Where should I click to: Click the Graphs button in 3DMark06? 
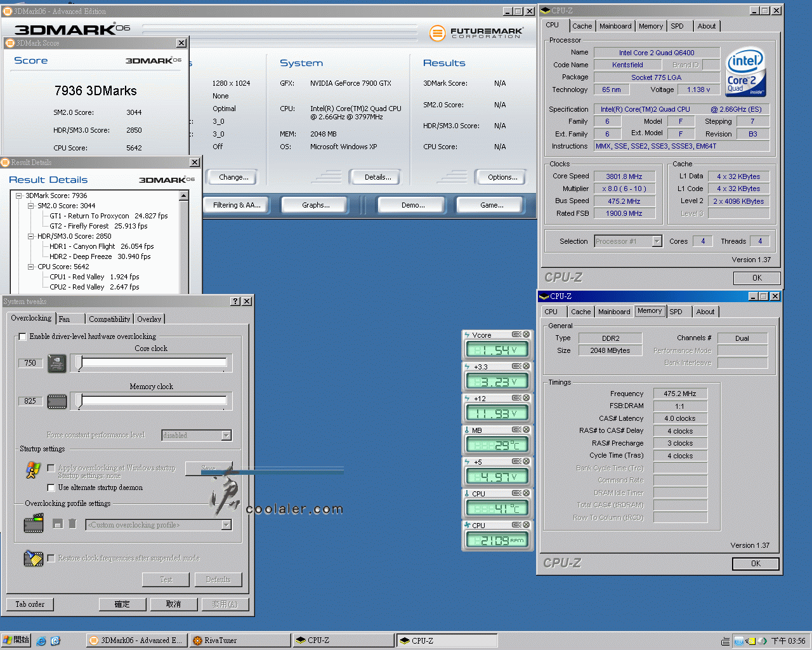pyautogui.click(x=314, y=204)
